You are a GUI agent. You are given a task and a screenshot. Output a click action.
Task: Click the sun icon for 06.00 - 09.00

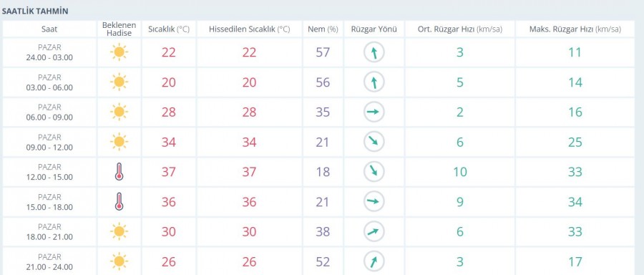(119, 112)
